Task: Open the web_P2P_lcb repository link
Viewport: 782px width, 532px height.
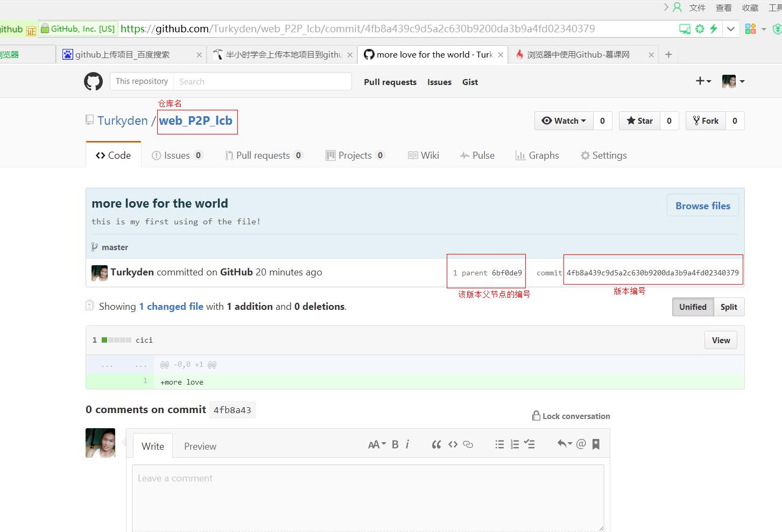Action: tap(196, 120)
